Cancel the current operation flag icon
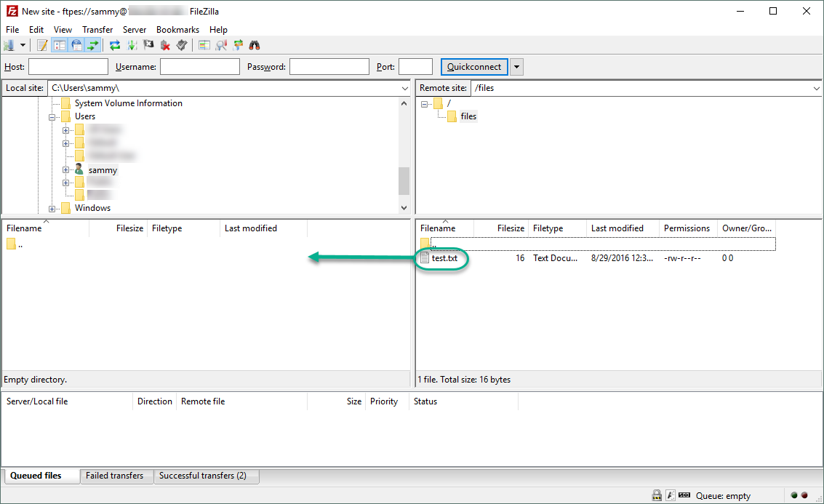Image resolution: width=824 pixels, height=504 pixels. pos(148,45)
